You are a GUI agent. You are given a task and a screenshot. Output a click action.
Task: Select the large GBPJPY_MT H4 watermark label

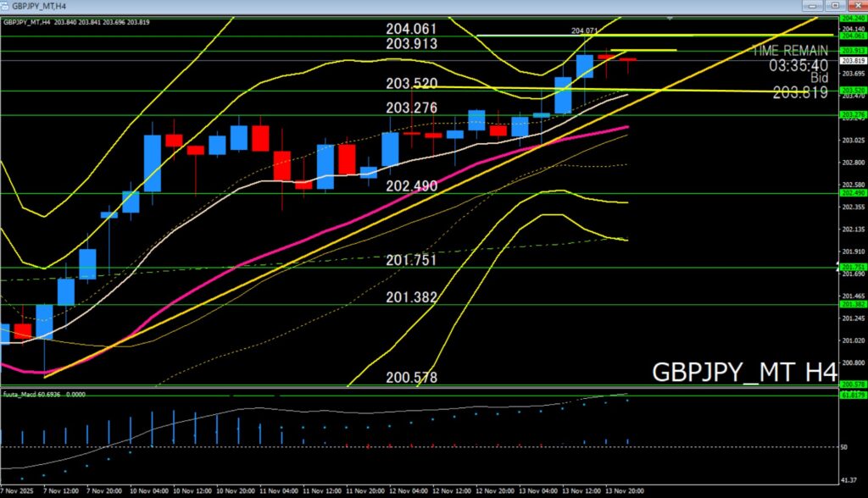click(x=744, y=372)
